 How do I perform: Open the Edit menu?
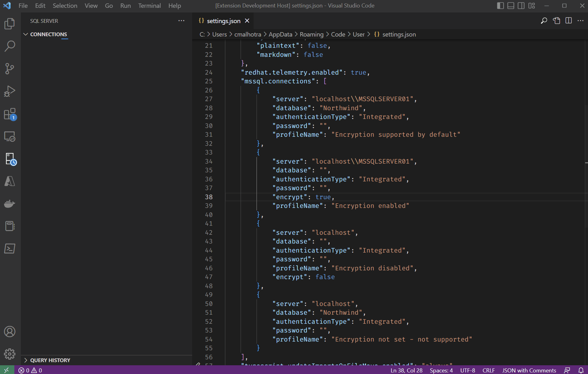click(40, 6)
